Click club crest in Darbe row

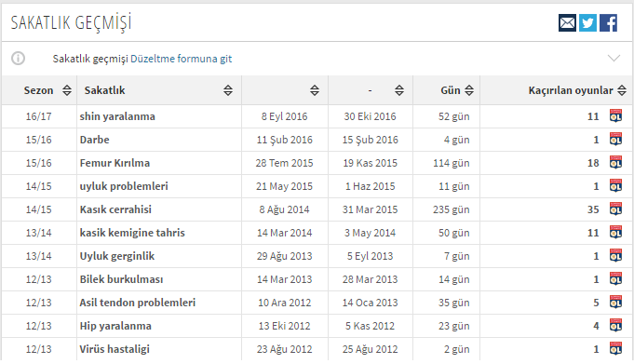point(615,140)
